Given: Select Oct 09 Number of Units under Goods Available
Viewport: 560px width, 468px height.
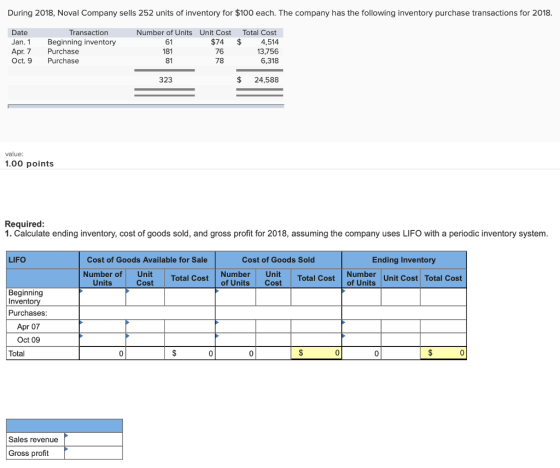Looking at the screenshot, I should 102,340.
